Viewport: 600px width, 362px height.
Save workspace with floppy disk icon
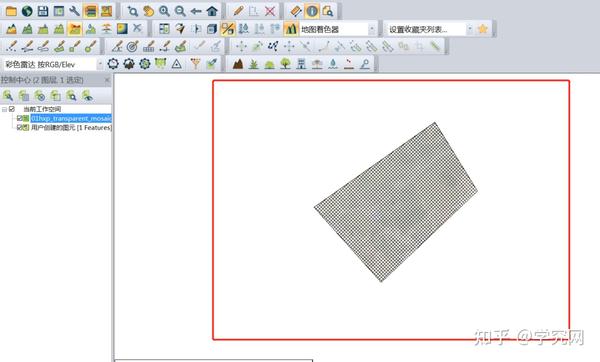43,11
